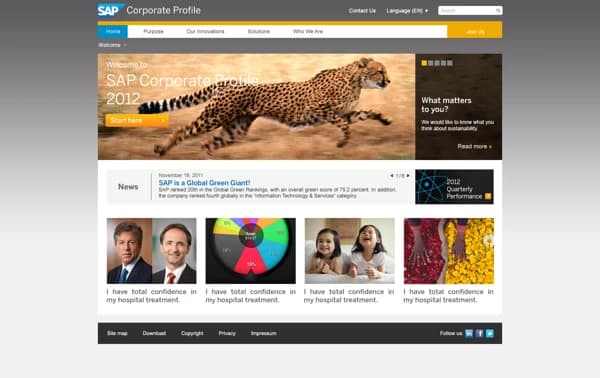Open the two laughing children thumbnail
The image size is (600, 378).
pos(349,251)
